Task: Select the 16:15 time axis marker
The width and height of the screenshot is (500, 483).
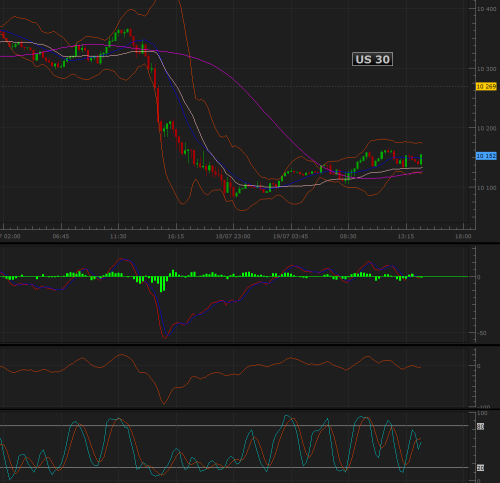Action: [176, 236]
